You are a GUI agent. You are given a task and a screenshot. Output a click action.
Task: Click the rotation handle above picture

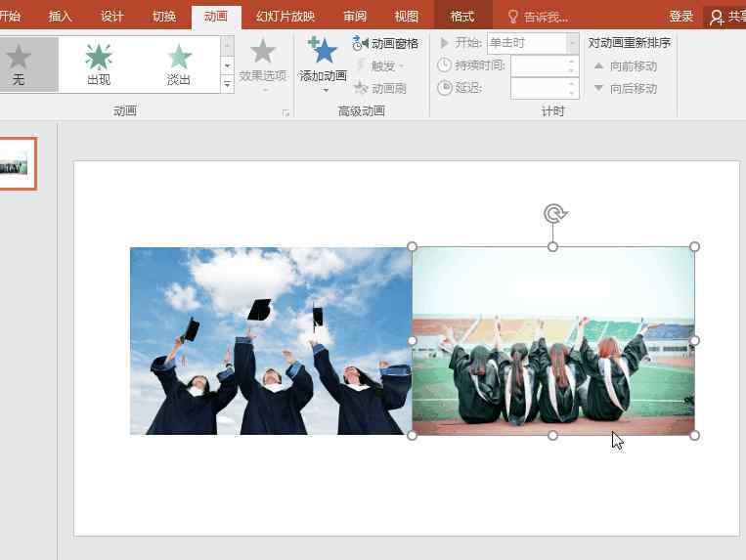click(x=554, y=214)
